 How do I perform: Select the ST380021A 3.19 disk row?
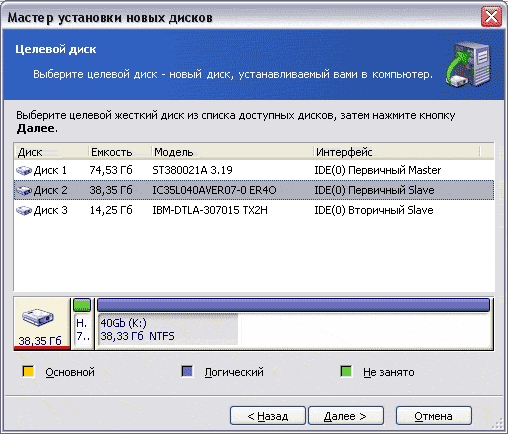click(254, 171)
